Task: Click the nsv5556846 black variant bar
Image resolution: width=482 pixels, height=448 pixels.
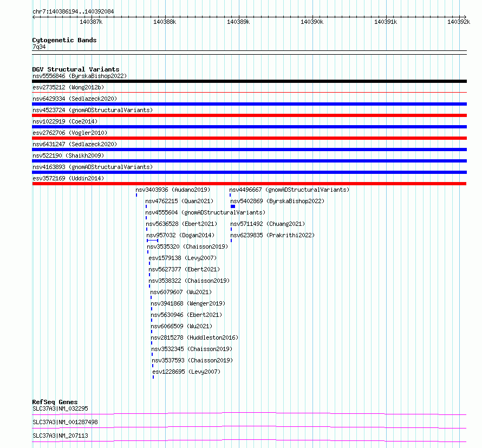Action: coord(249,81)
